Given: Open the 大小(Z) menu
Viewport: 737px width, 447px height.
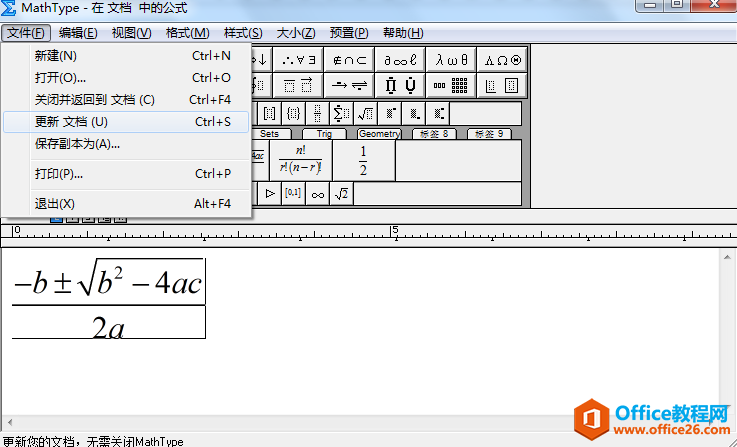Looking at the screenshot, I should point(296,33).
